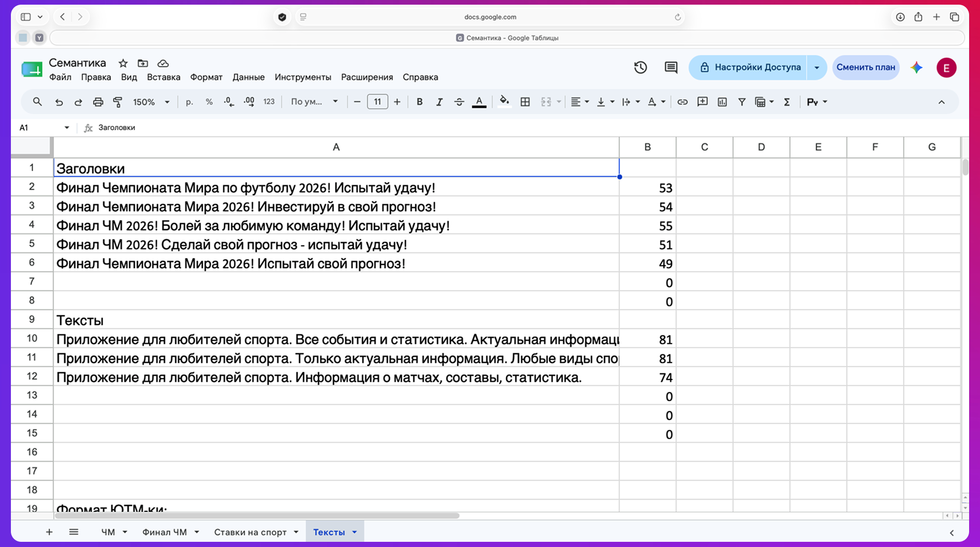Open the fill color paint bucket
The width and height of the screenshot is (980, 547).
point(504,102)
